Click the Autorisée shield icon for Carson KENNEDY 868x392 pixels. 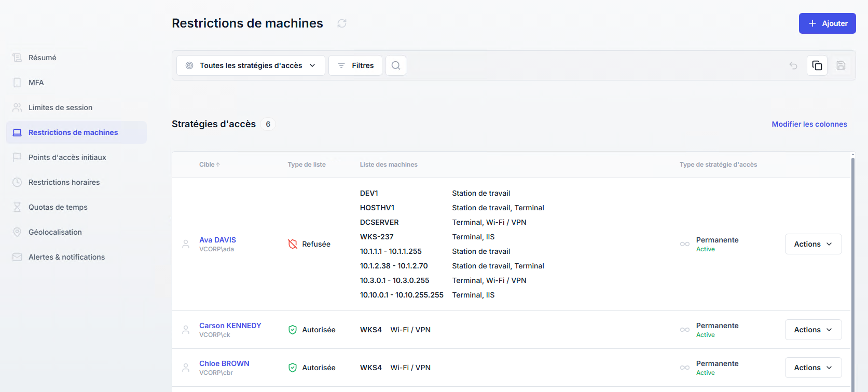(293, 330)
